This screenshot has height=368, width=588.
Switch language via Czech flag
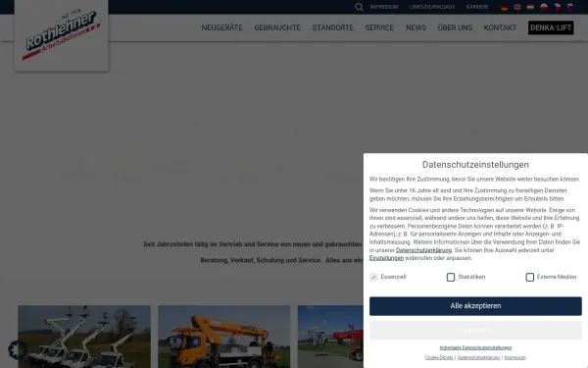[x=558, y=7]
